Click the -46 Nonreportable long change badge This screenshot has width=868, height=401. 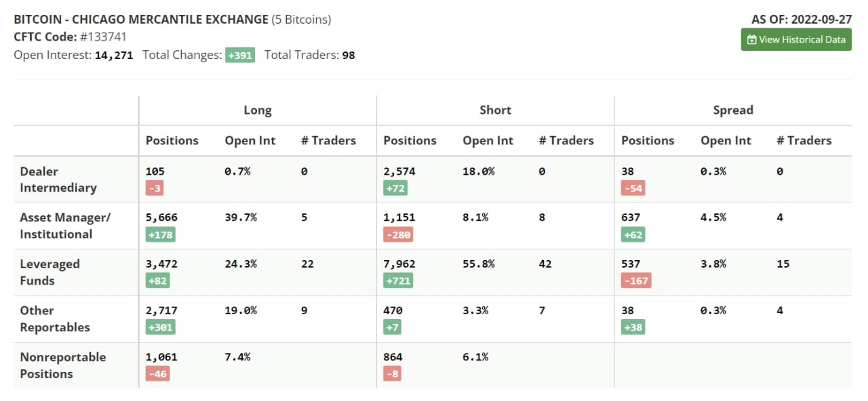coord(157,373)
